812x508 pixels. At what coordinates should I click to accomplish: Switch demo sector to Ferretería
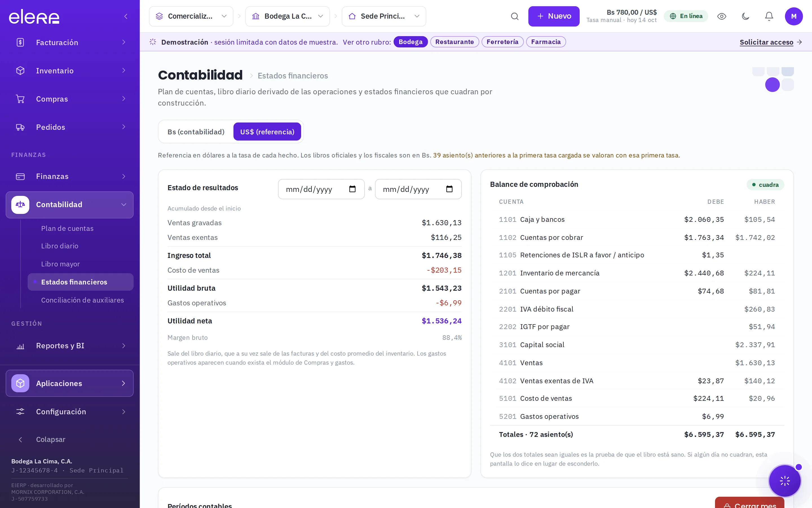pos(502,42)
